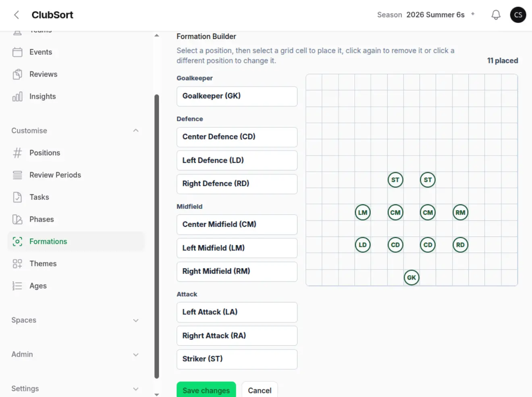Click the Cancel button

pyautogui.click(x=260, y=390)
